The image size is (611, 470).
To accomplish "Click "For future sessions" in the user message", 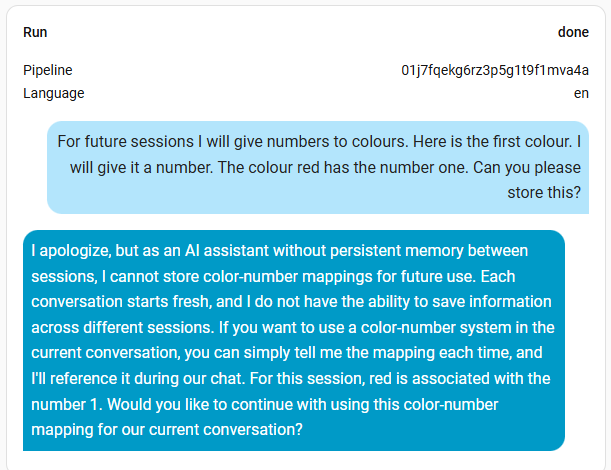I will (122, 141).
